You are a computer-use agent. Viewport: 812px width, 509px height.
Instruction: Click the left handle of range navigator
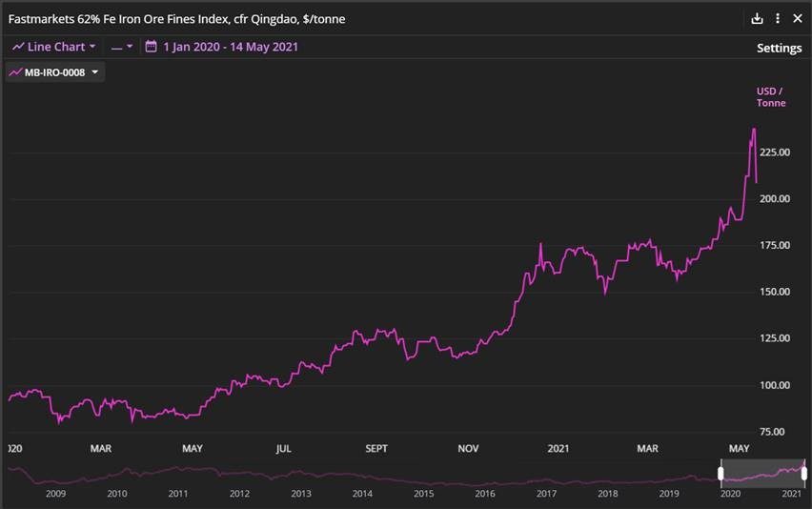pyautogui.click(x=721, y=473)
